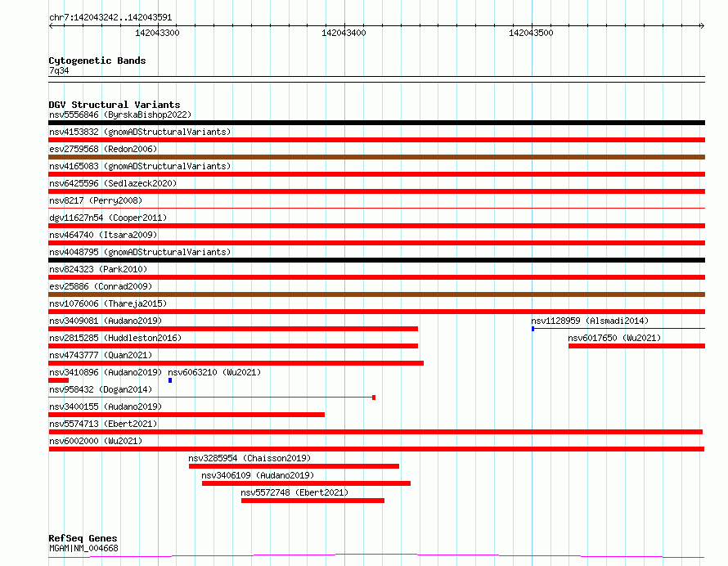The width and height of the screenshot is (728, 566).
Task: Click the DGV Structural Variants track title
Action: [x=115, y=105]
